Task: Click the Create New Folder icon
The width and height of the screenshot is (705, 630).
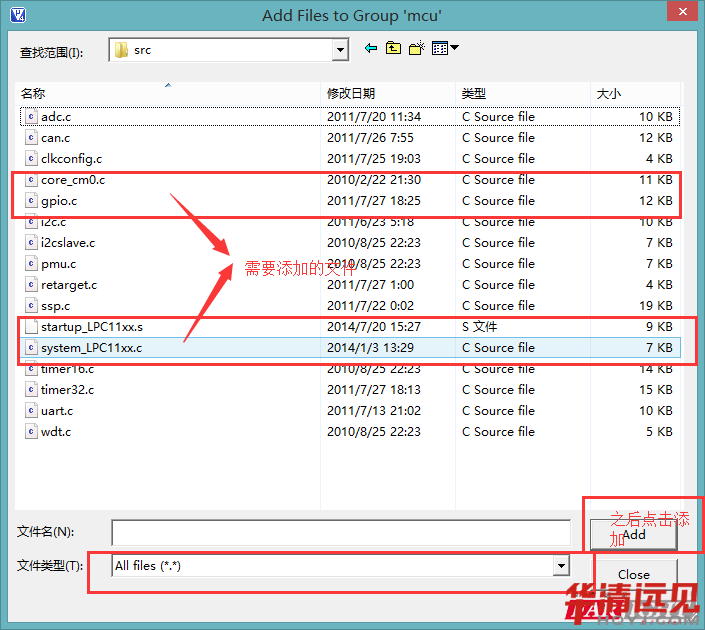Action: pyautogui.click(x=417, y=48)
